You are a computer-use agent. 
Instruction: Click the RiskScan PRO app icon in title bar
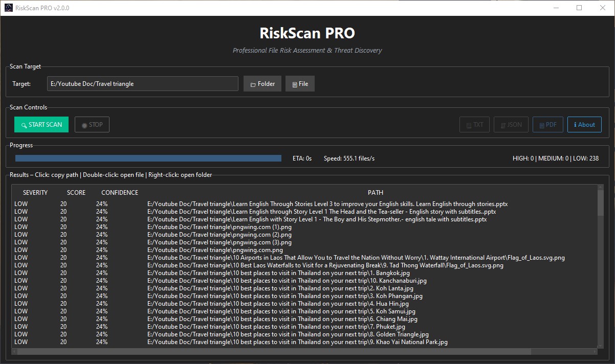8,8
